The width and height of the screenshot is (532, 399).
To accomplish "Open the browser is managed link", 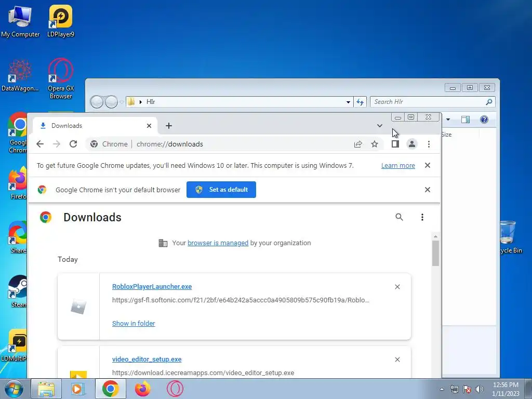I will tap(218, 243).
